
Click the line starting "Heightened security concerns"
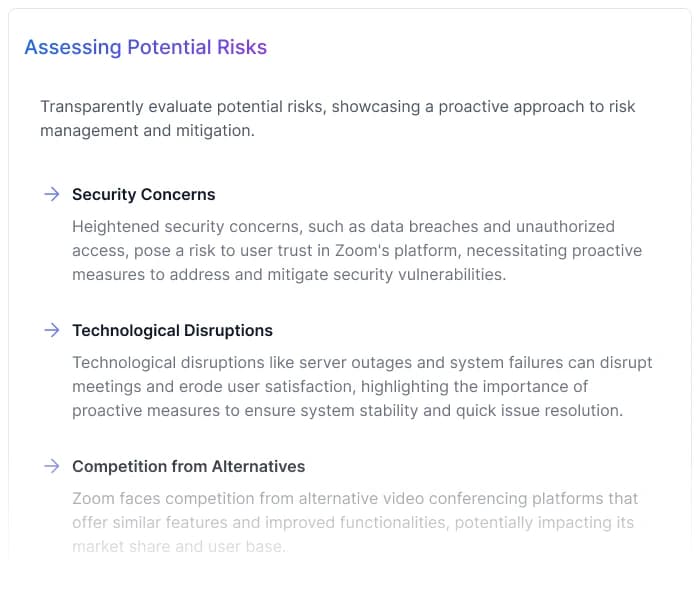[343, 226]
